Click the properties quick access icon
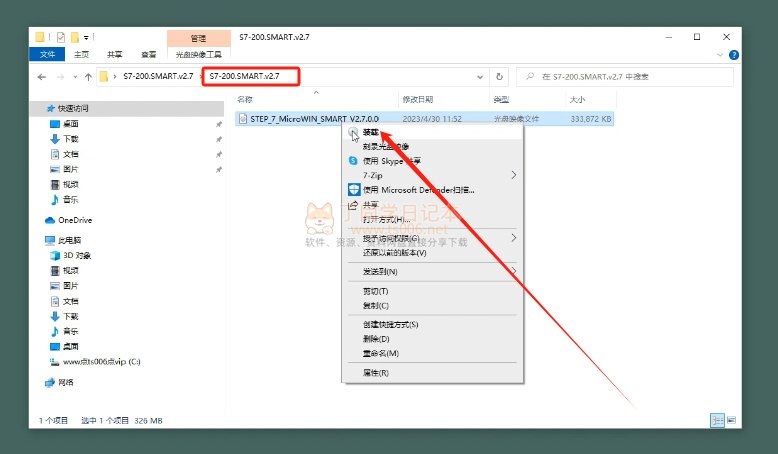 [x=61, y=37]
